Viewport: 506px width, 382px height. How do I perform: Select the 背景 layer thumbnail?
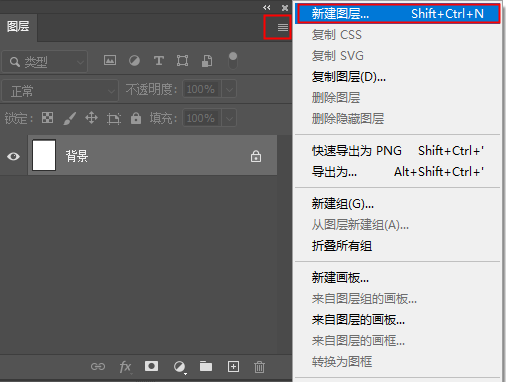coord(44,155)
